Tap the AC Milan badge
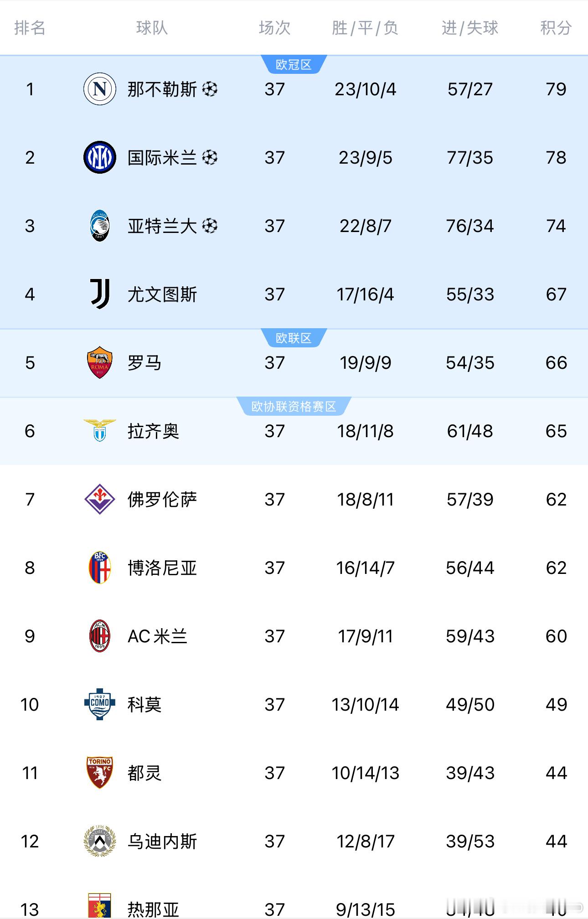Viewport: 588px width, 919px height. pos(99,636)
